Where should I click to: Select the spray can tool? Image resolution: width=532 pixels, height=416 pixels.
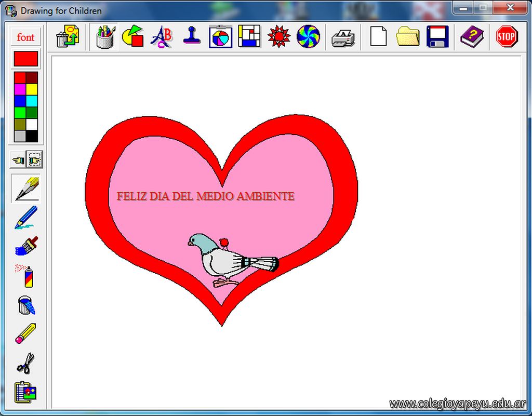25,275
